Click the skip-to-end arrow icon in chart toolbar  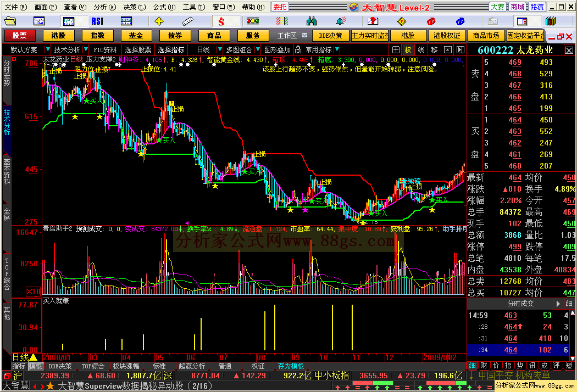coord(461,49)
